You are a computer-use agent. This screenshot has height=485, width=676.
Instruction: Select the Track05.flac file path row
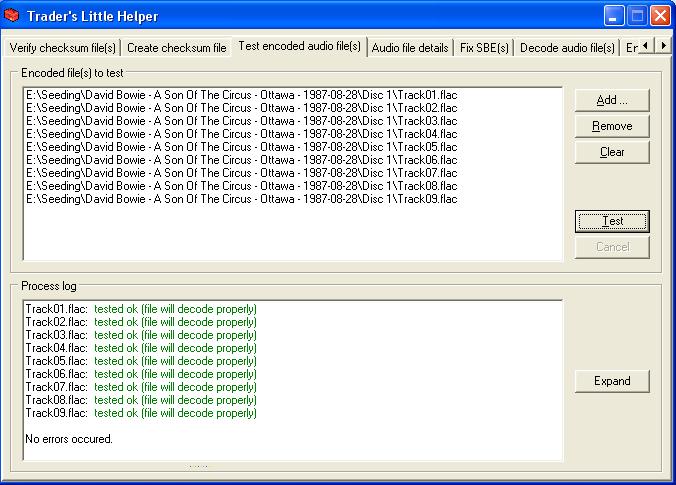click(x=241, y=147)
